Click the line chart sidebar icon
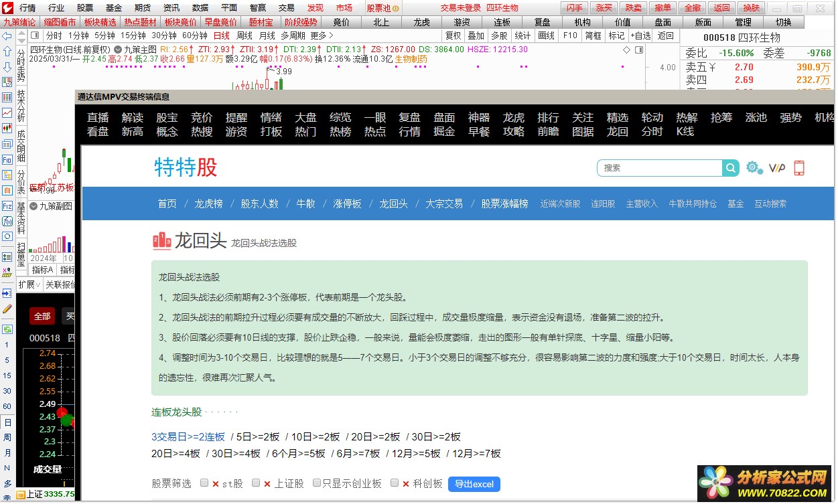Image resolution: width=838 pixels, height=504 pixels. click(7, 113)
